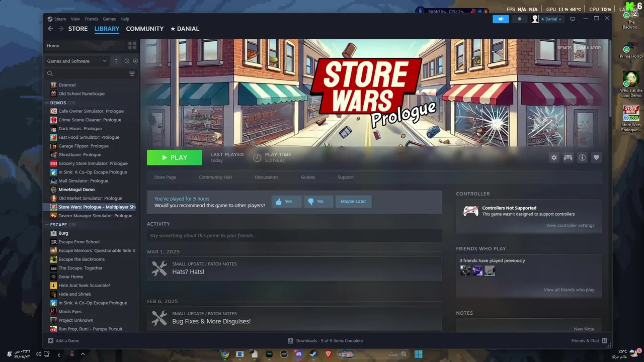Viewport: 644px width, 362px height.
Task: Open Steam from the Windows taskbar
Action: pyautogui.click(x=313, y=354)
